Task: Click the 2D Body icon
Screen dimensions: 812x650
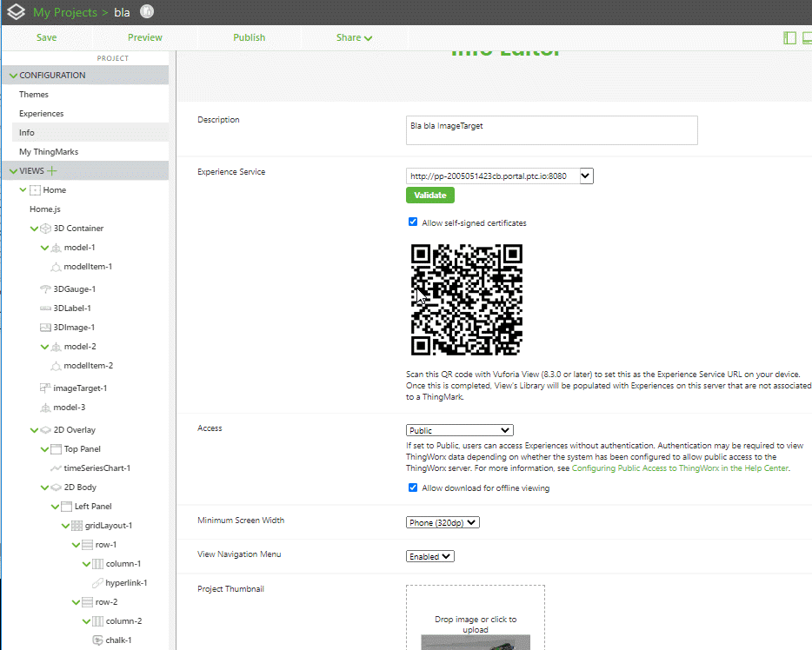Action: tap(56, 487)
